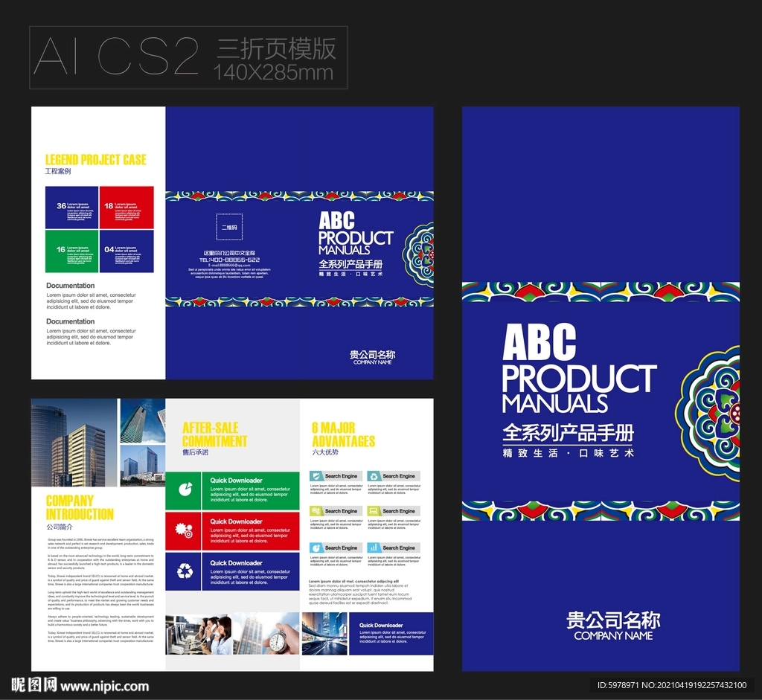Click the large skyscraper photo above Company Introduction
762x700 pixels.
click(x=74, y=443)
